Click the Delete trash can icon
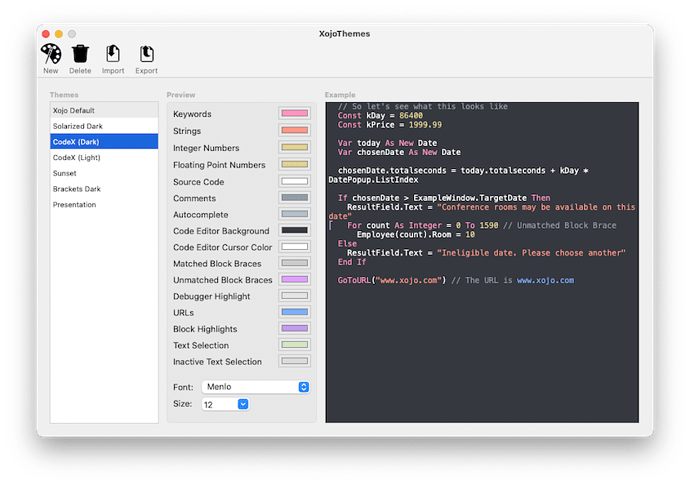The height and width of the screenshot is (485, 690). [81, 54]
